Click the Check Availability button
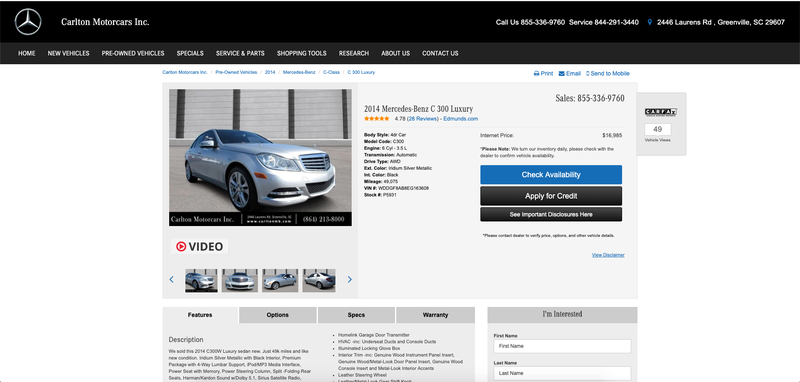 click(x=551, y=174)
